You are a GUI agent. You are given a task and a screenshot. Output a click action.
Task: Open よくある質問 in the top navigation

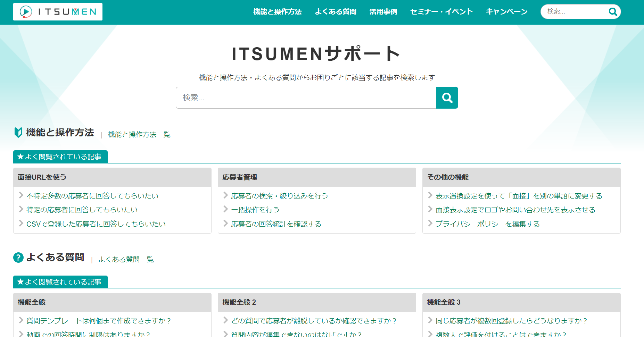336,12
